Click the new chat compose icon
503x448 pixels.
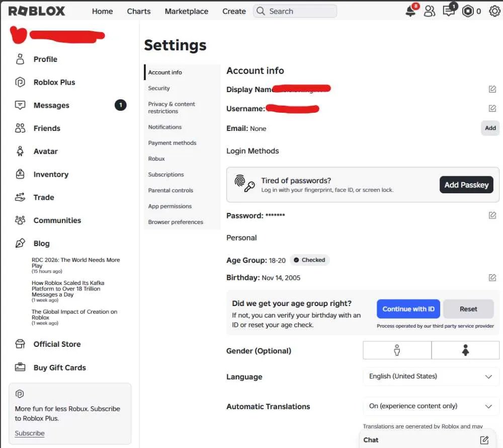point(484,440)
